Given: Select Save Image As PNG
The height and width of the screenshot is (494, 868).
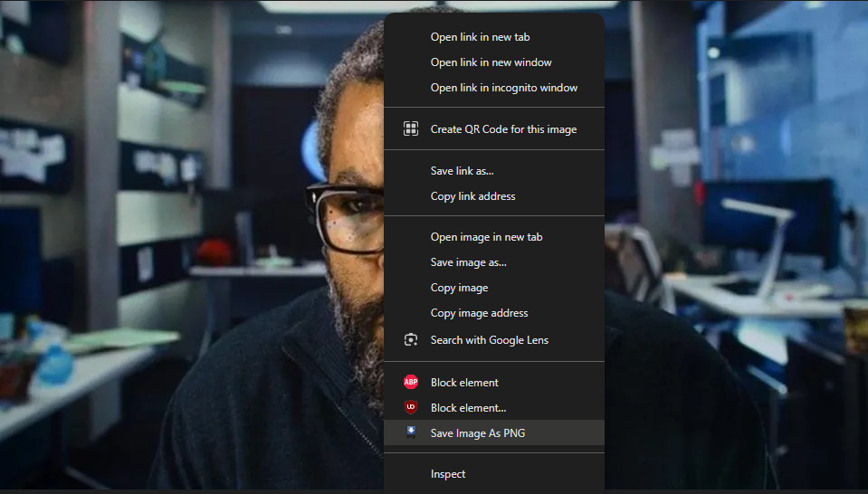Looking at the screenshot, I should 494,433.
